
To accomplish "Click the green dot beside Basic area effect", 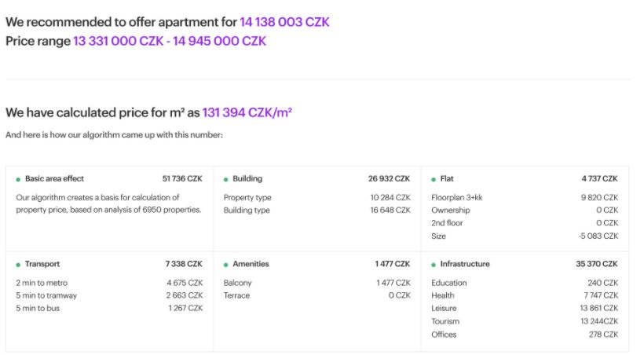I will click(x=18, y=180).
